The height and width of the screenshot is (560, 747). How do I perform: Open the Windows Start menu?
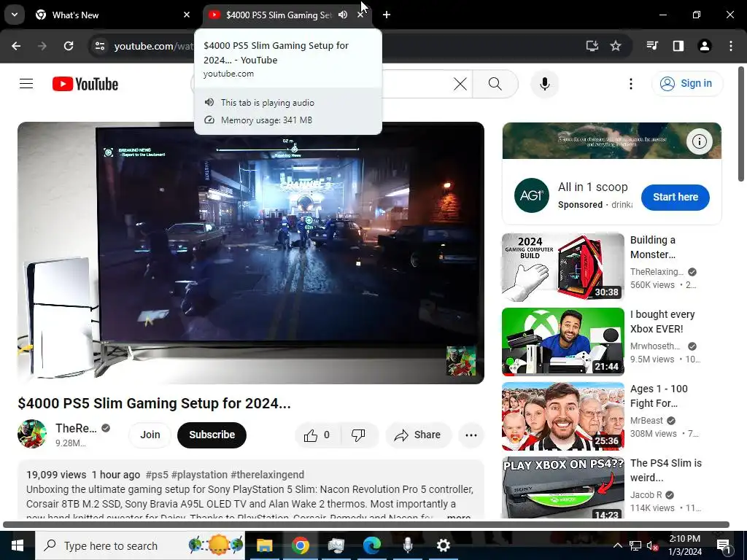18,545
